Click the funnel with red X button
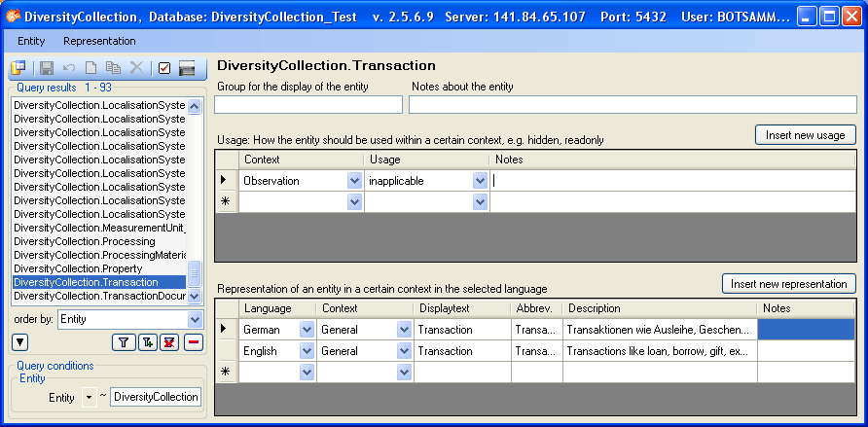This screenshot has width=868, height=427. coord(169,343)
